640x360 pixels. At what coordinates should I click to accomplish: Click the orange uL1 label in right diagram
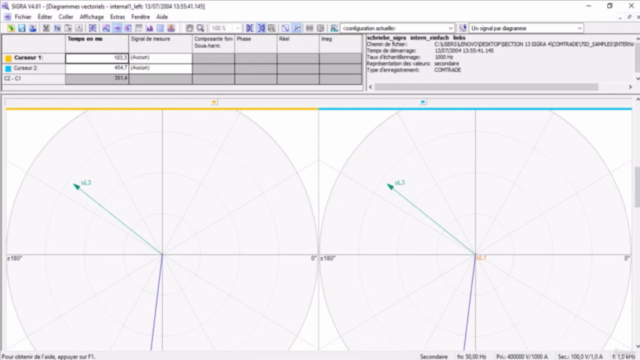482,258
